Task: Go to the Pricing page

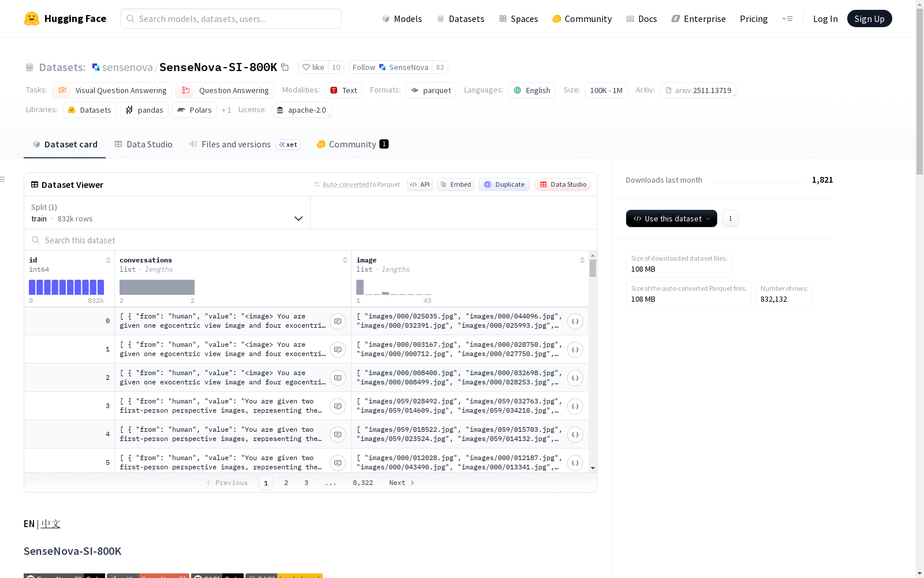Action: [754, 18]
